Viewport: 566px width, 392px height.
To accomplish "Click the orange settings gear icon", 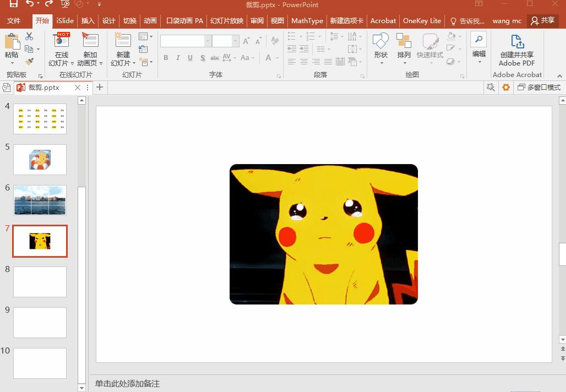I will [505, 88].
